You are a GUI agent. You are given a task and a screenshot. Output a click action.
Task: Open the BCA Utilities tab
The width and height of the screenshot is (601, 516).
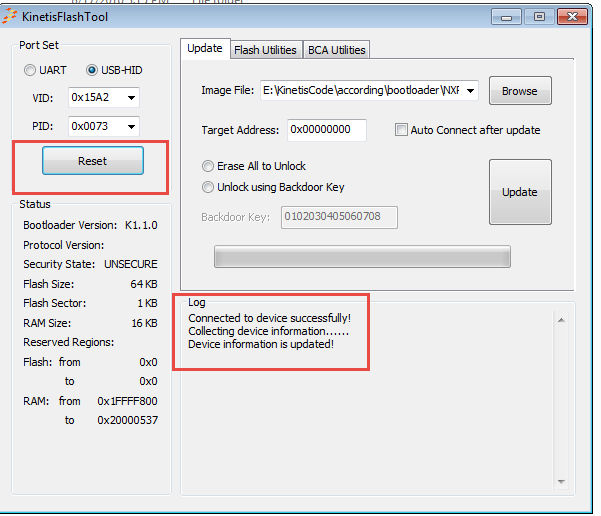[337, 50]
